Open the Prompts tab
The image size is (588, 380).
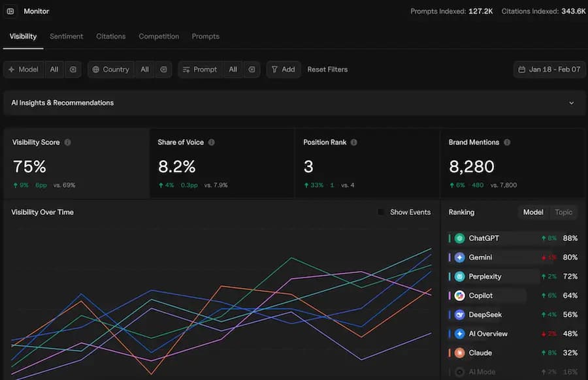tap(206, 37)
